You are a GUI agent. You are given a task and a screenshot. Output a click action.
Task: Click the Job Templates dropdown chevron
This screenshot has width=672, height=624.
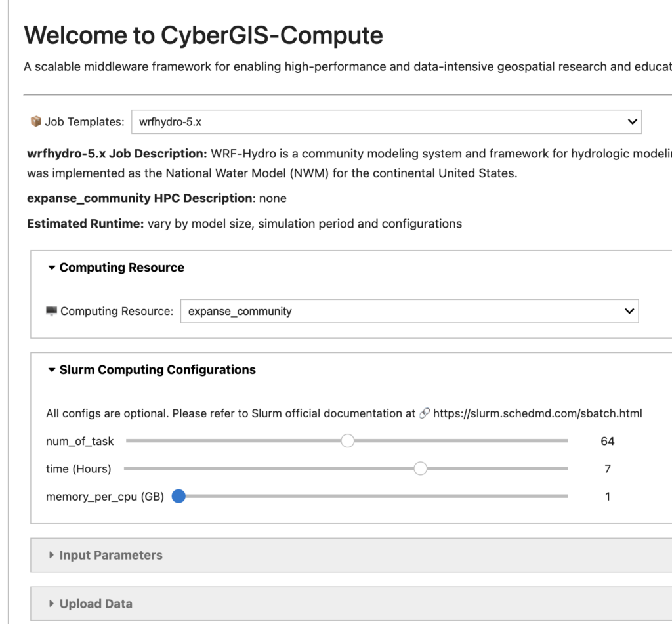[x=631, y=121]
